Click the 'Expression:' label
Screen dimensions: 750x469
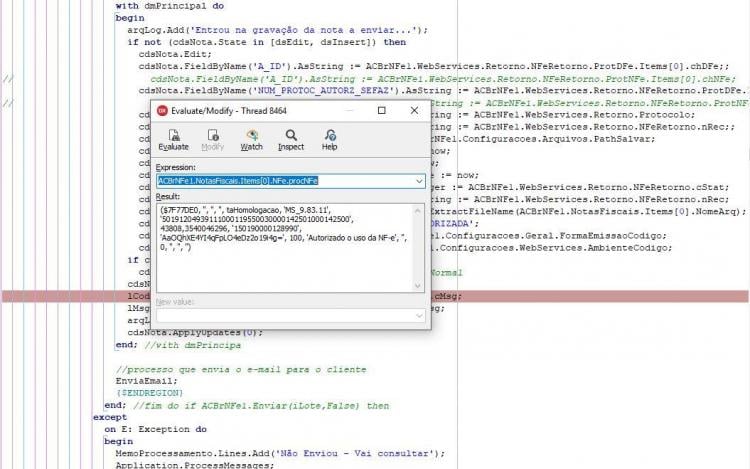(176, 167)
